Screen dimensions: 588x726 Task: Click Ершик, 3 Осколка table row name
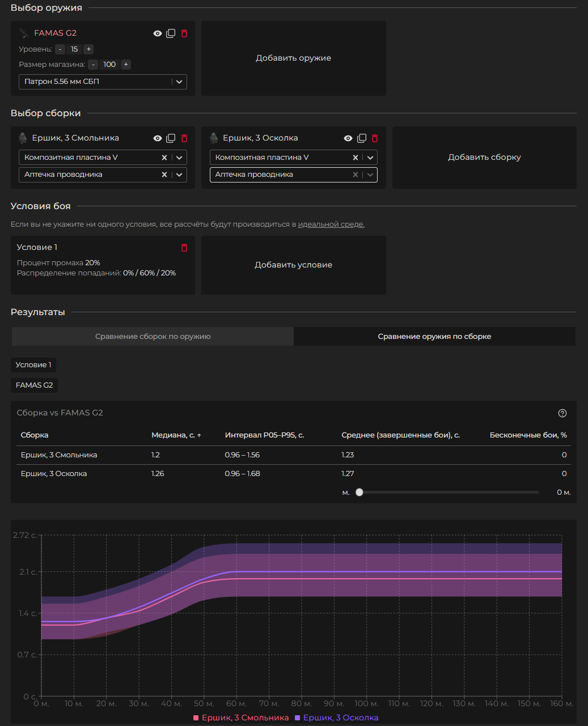tap(54, 474)
